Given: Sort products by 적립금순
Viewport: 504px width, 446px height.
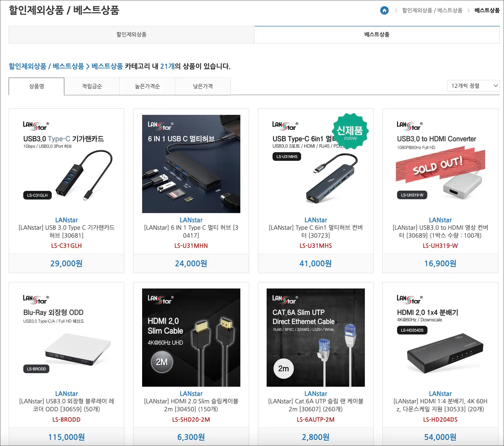Looking at the screenshot, I should click(92, 86).
